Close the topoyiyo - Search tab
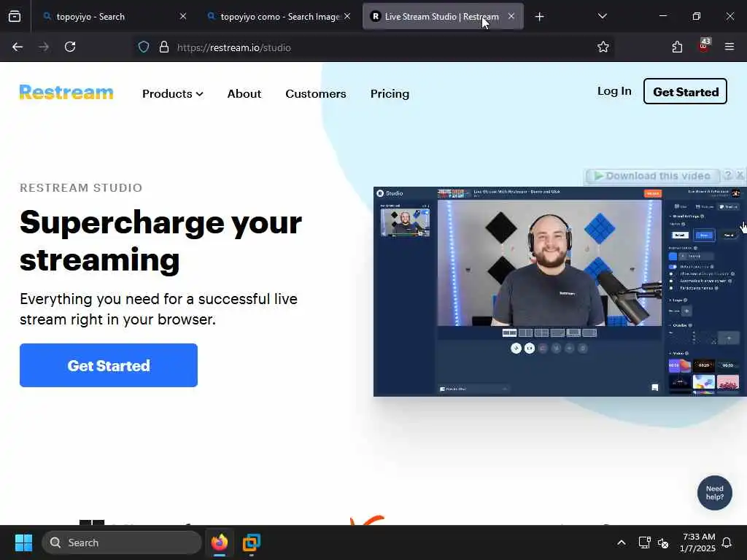Screen dimensions: 747x560 click(x=183, y=16)
